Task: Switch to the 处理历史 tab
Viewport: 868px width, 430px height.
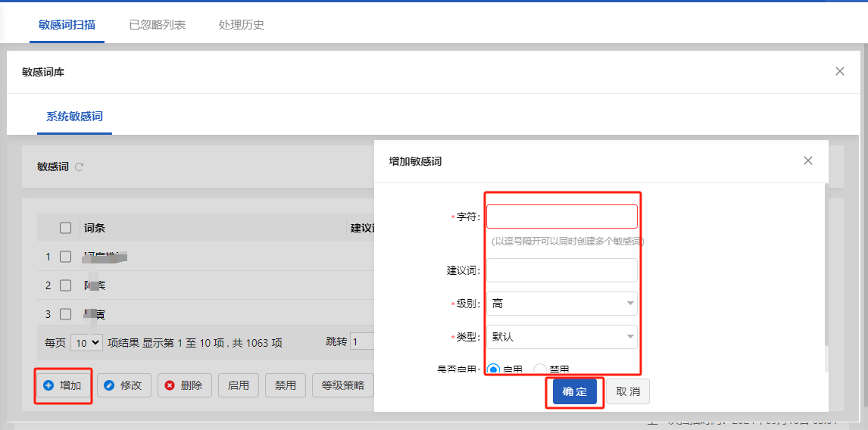Action: (241, 24)
